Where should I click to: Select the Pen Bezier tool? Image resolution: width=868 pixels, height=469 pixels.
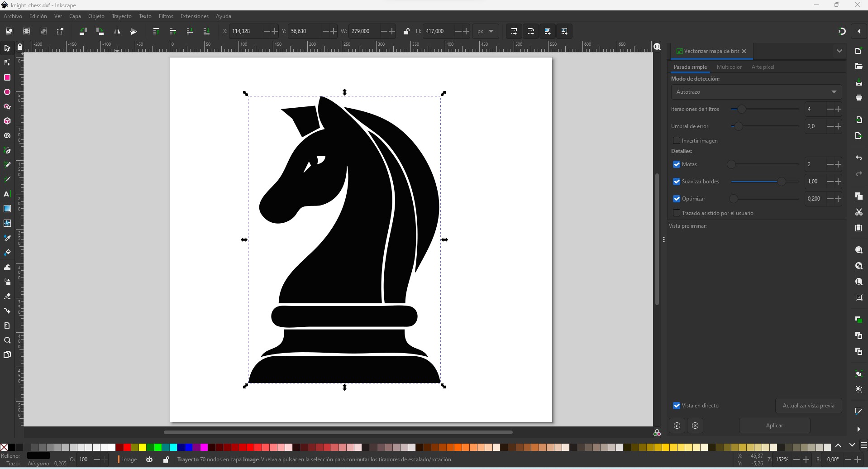[7, 151]
